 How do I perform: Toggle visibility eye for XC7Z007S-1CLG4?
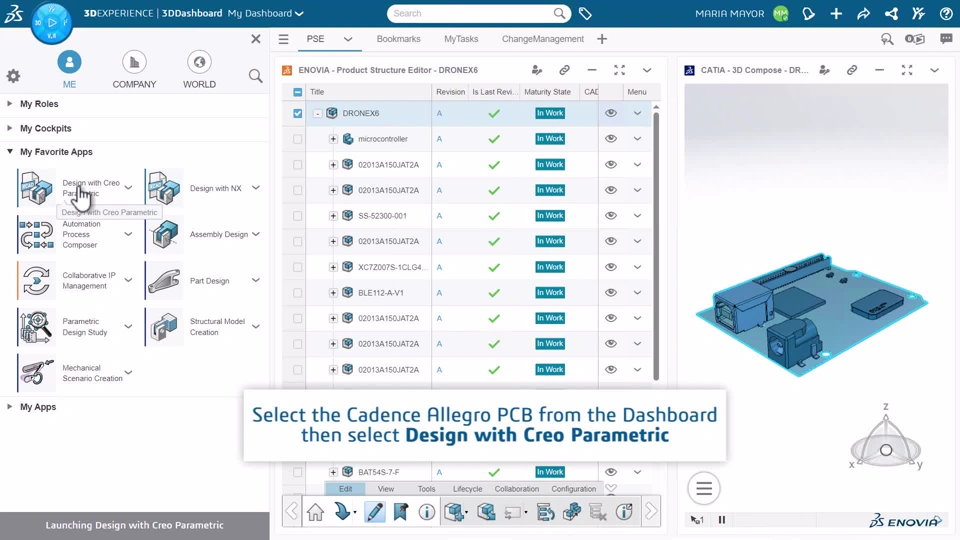[610, 267]
